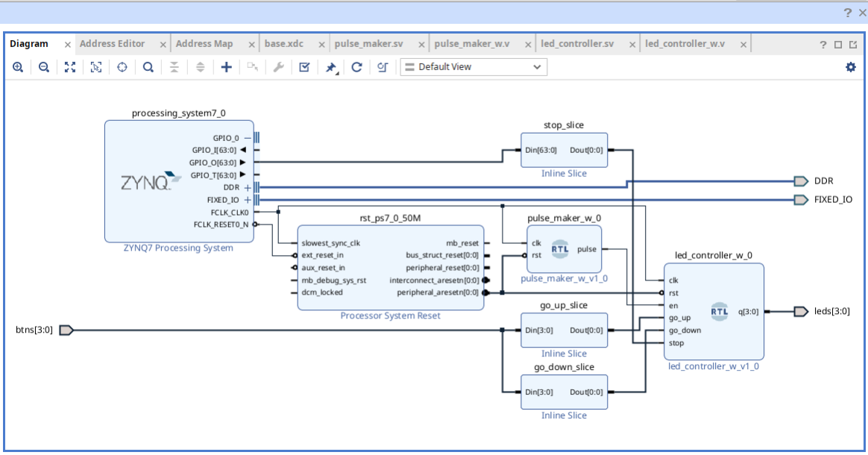This screenshot has height=455, width=868.
Task: Open the Default View dropdown
Action: (x=474, y=67)
